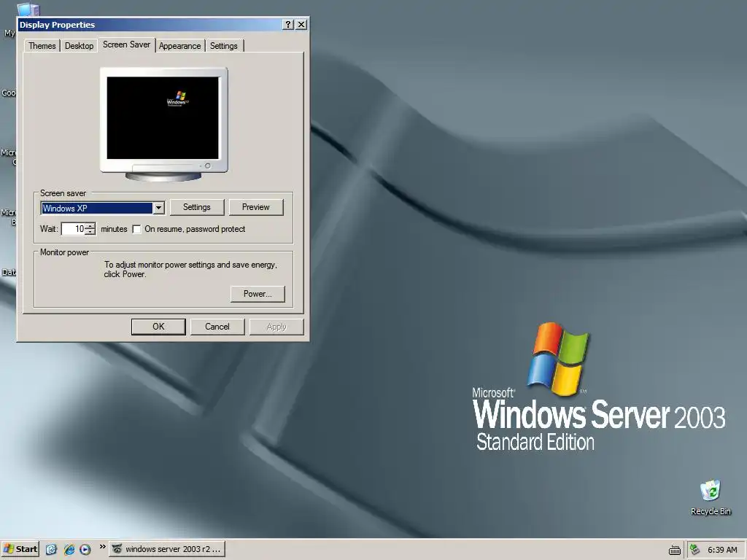The image size is (747, 560).
Task: Cancel the Display Properties dialog
Action: pos(217,327)
